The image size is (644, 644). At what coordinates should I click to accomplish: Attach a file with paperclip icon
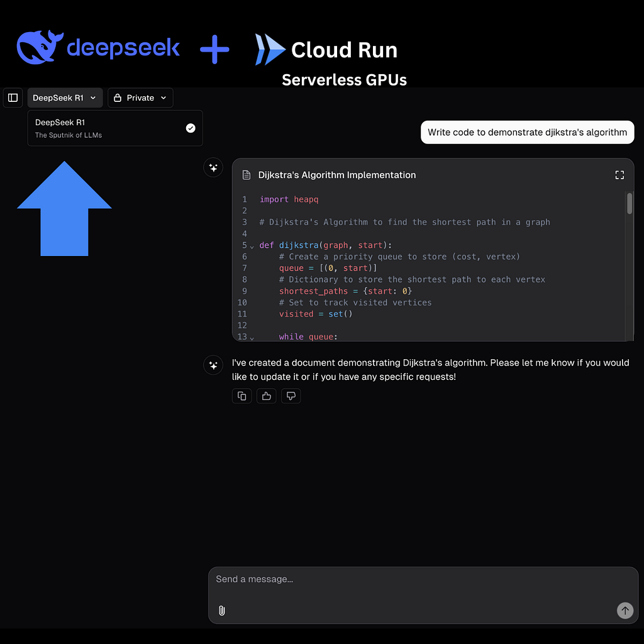[x=222, y=611]
